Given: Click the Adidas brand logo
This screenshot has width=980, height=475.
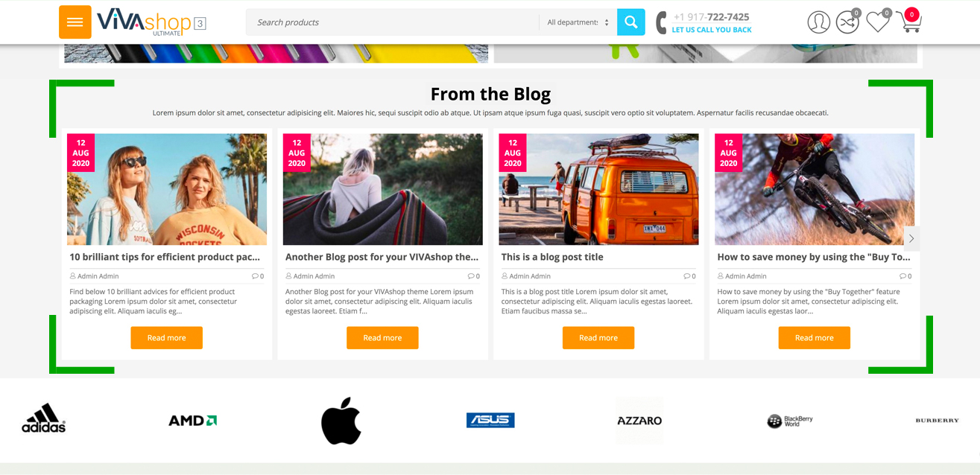Looking at the screenshot, I should click(x=44, y=418).
